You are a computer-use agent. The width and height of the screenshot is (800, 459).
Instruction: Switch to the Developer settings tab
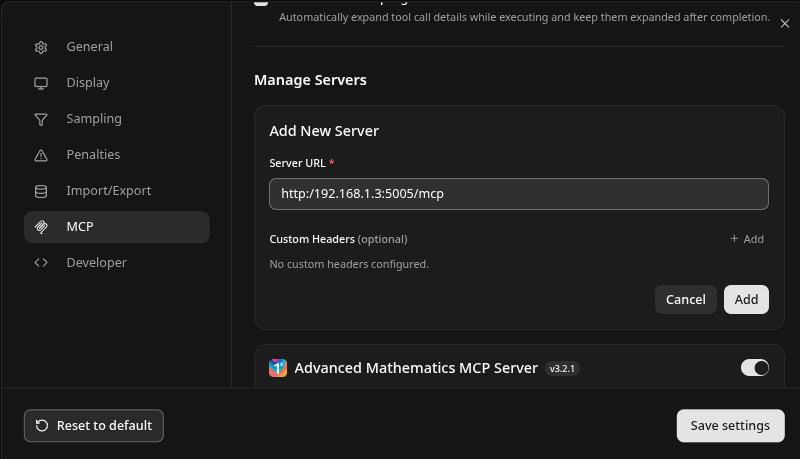96,263
